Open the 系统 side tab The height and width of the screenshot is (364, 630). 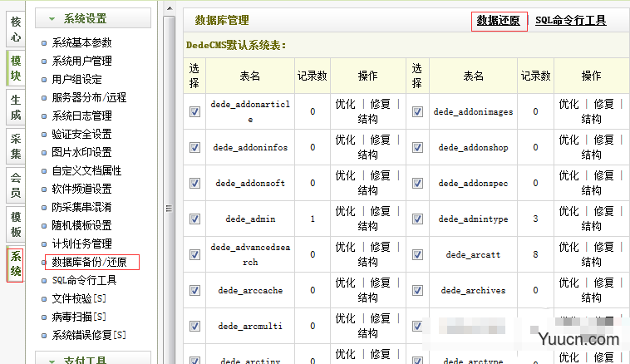[16, 263]
